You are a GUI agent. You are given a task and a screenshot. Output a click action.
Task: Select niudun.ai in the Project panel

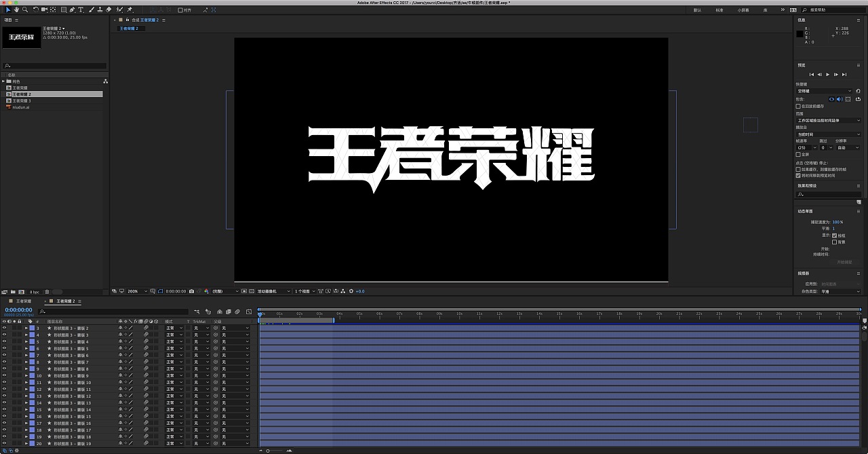(21, 107)
